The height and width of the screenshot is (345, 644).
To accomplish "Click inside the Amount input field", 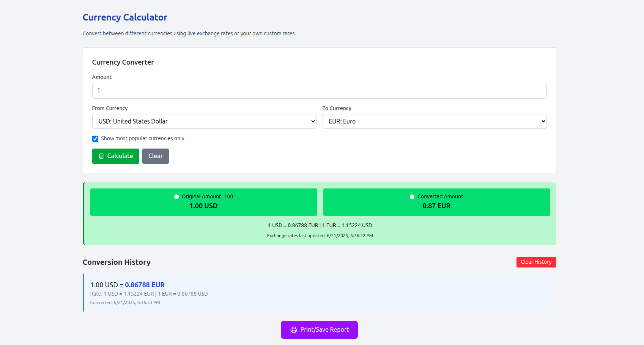I will [319, 91].
